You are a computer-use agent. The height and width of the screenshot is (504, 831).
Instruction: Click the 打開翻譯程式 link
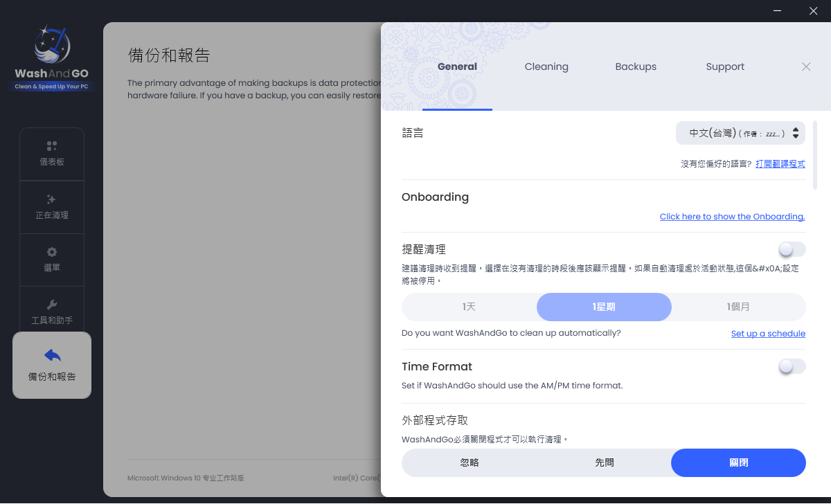(x=780, y=164)
